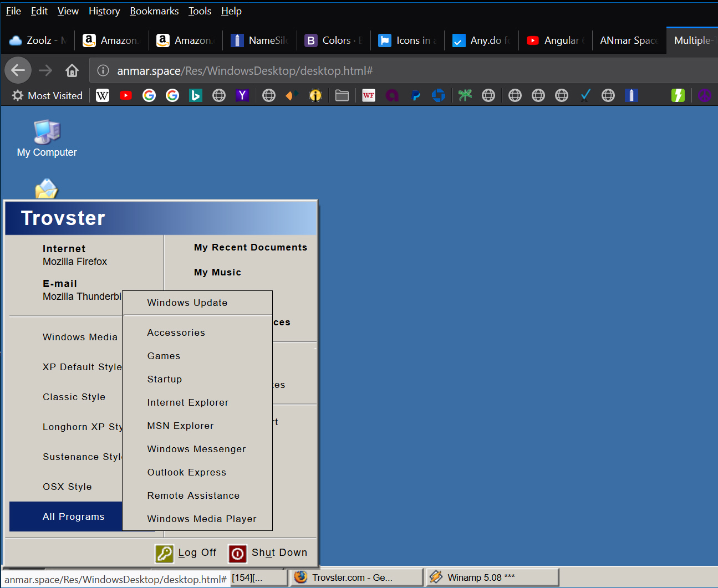Image resolution: width=718 pixels, height=588 pixels.
Task: Switch to the NameSilo browser tab
Action: [x=259, y=40]
